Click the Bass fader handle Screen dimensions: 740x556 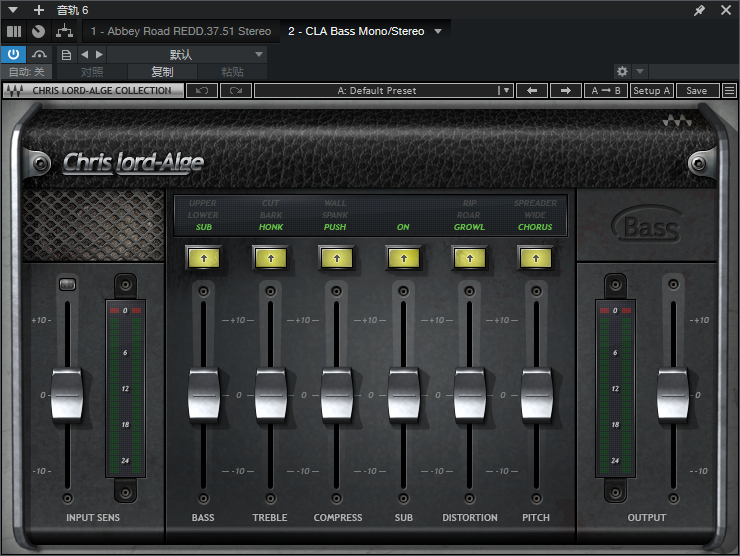[x=204, y=395]
